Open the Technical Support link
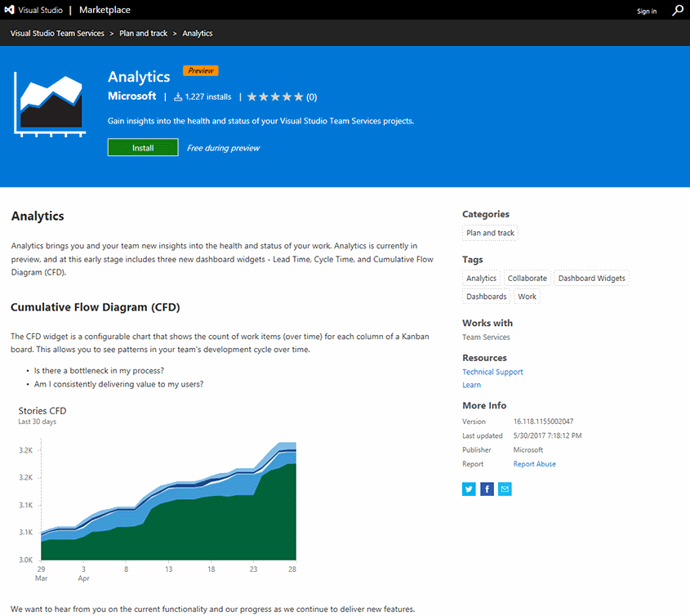 [x=492, y=372]
